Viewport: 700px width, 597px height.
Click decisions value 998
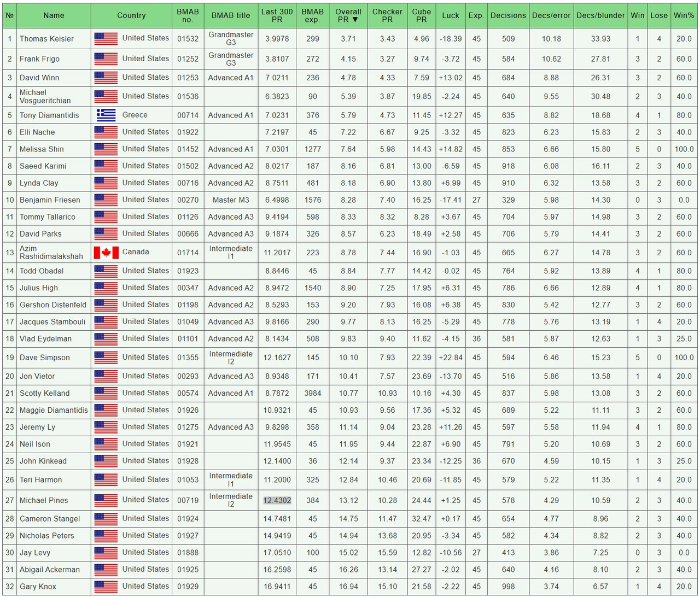pos(508,587)
